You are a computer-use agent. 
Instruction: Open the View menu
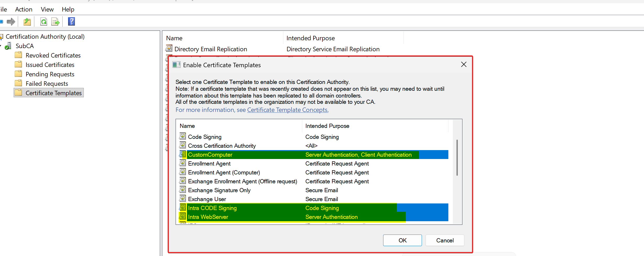47,9
